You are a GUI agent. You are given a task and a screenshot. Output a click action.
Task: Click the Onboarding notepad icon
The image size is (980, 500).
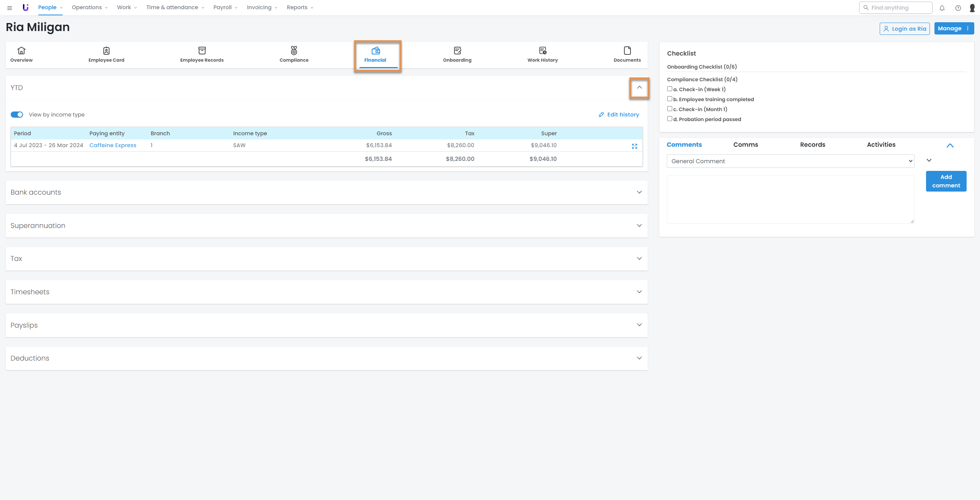click(457, 51)
